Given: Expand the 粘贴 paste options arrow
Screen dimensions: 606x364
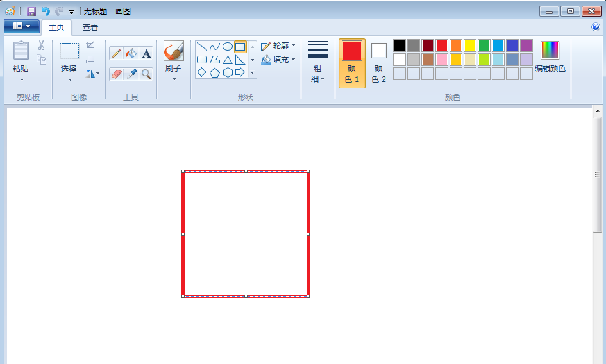Looking at the screenshot, I should [22, 80].
